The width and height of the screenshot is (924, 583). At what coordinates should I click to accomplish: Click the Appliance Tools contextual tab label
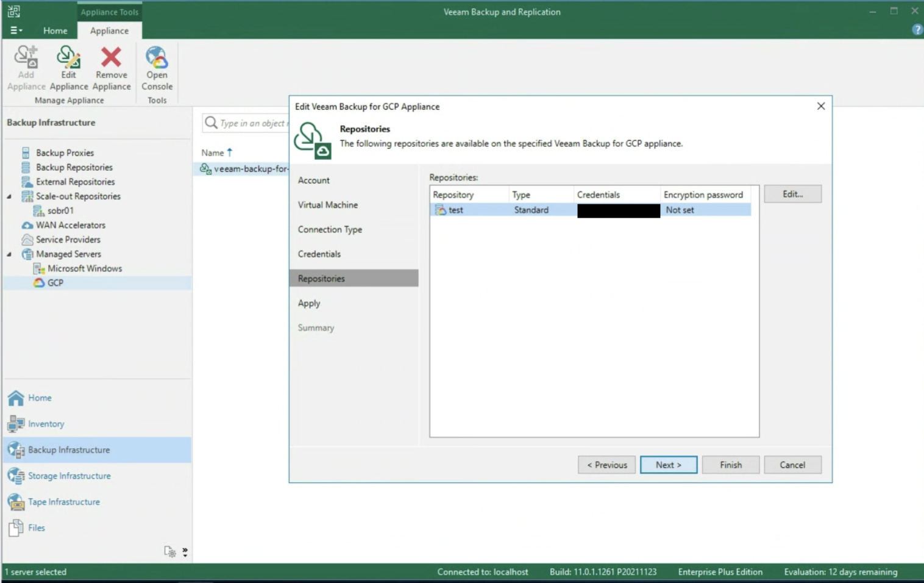coord(109,12)
